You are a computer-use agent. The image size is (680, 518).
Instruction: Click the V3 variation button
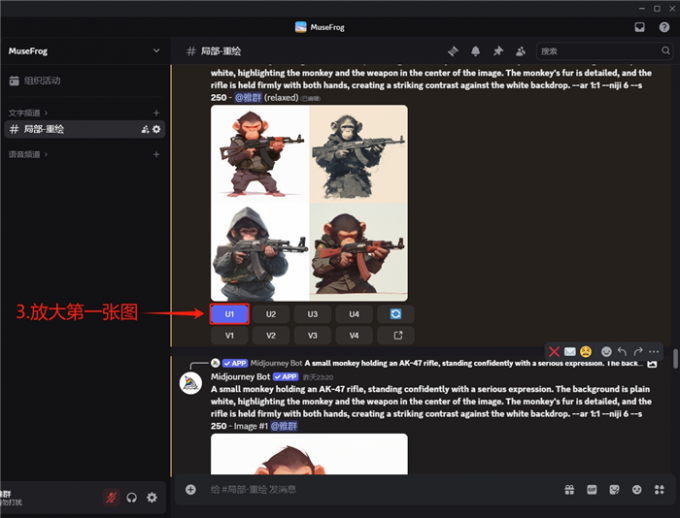313,335
